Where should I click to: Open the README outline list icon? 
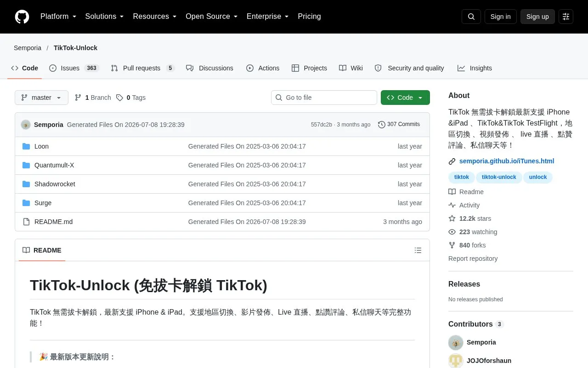[418, 250]
